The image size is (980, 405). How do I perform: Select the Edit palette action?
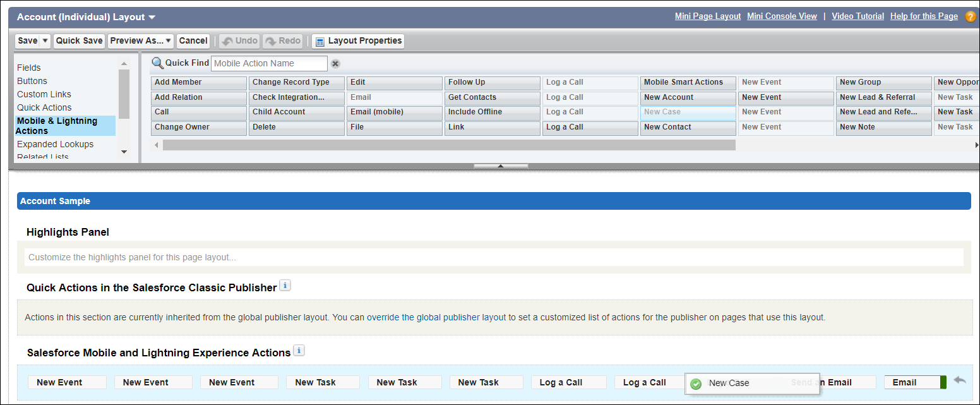pyautogui.click(x=395, y=83)
